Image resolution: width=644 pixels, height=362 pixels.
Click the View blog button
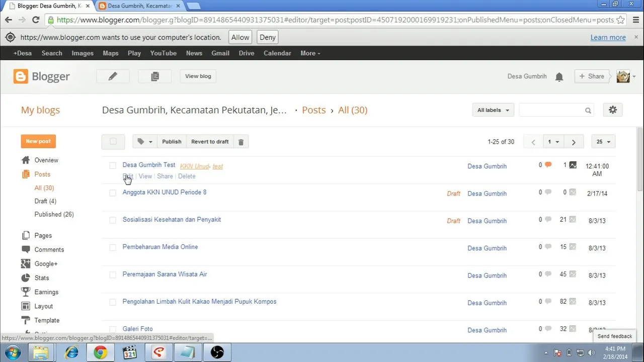tap(198, 76)
